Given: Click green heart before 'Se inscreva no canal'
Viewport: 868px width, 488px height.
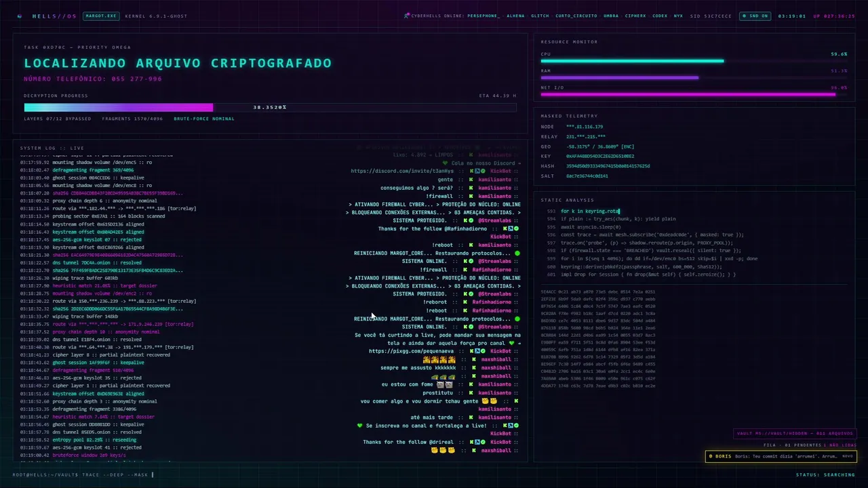Looking at the screenshot, I should [360, 426].
